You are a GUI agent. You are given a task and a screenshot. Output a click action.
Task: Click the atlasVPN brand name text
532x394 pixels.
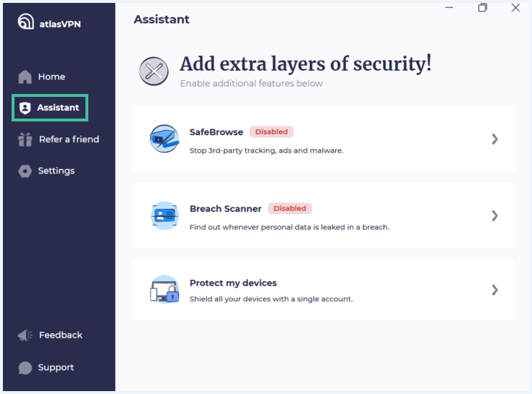60,24
